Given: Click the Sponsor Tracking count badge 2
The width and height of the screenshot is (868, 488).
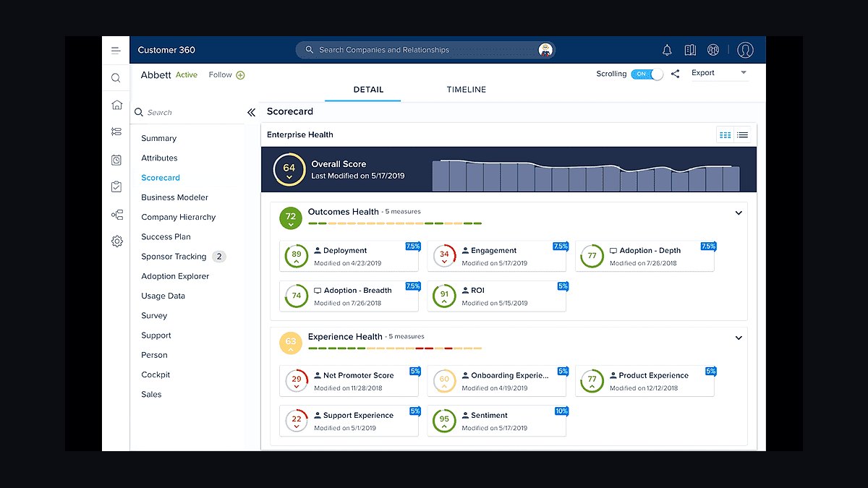Looking at the screenshot, I should pyautogui.click(x=219, y=257).
